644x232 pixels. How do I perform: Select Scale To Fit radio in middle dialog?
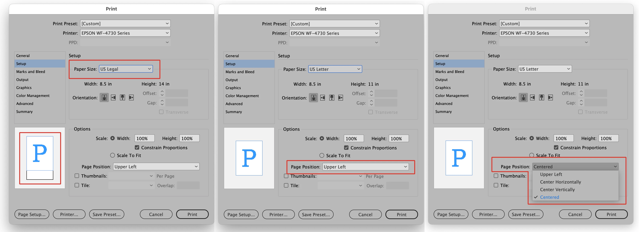[322, 156]
